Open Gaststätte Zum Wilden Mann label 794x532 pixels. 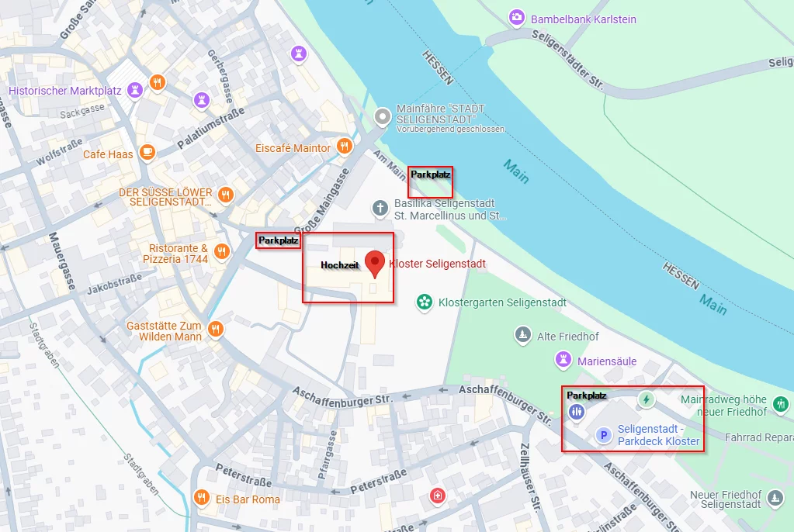click(164, 331)
